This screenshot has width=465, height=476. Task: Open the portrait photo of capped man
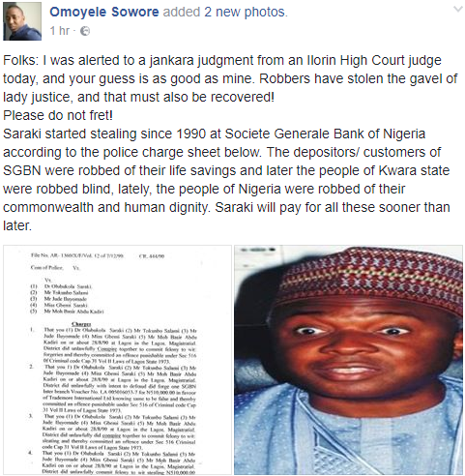[x=348, y=360]
